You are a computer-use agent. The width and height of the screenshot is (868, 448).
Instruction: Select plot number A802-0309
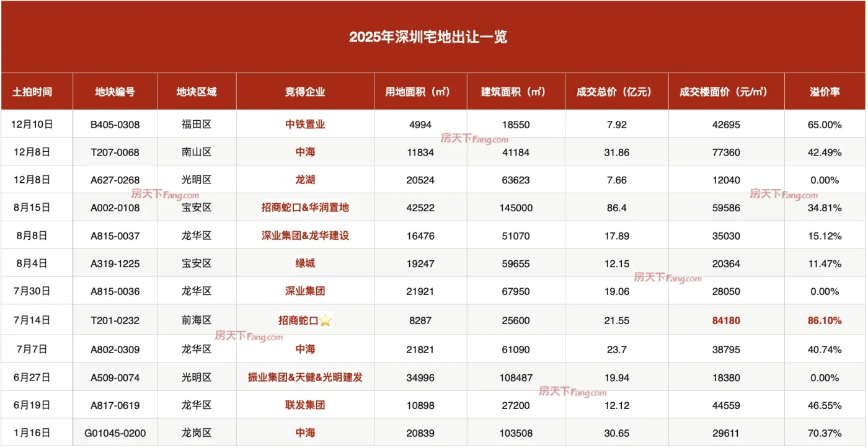pos(115,349)
